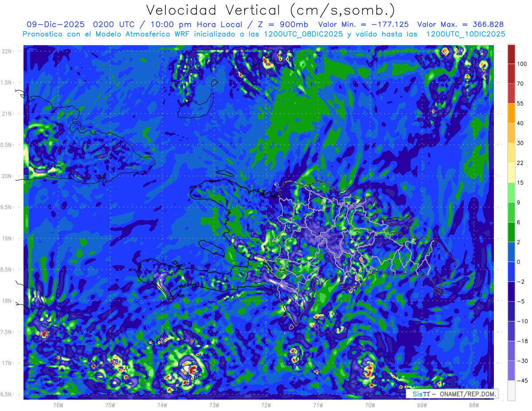Select the dark red swatch above 100

(x=511, y=54)
